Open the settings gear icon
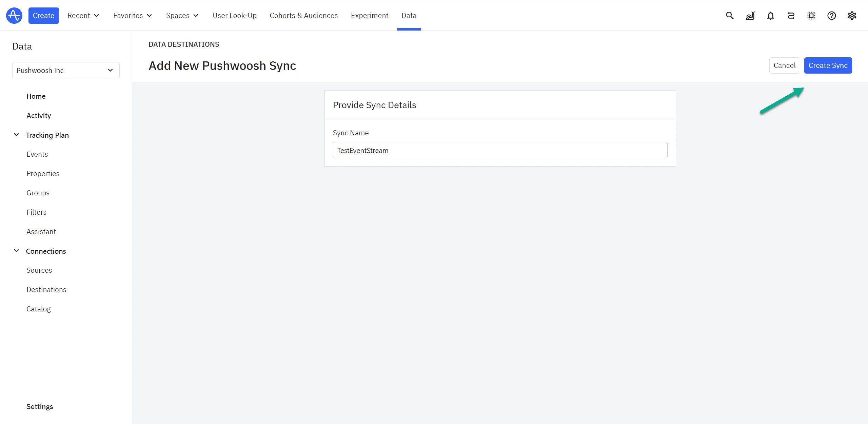Screen dimensions: 868x424 click(852, 16)
